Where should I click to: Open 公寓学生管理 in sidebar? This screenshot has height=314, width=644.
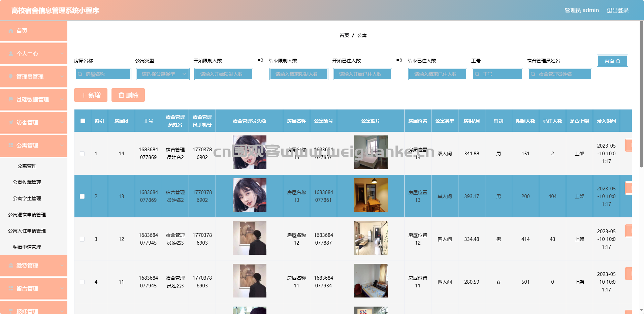(x=27, y=198)
